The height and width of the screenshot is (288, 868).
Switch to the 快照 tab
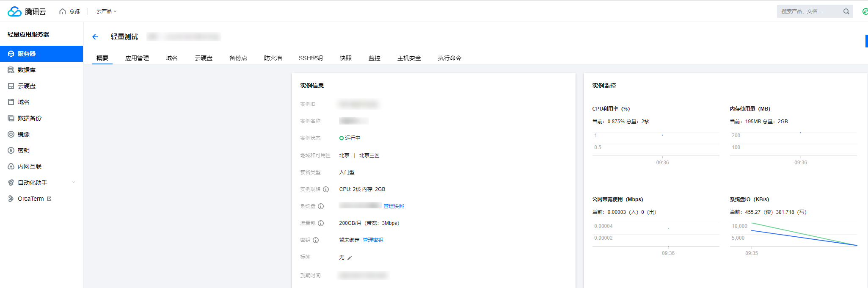[x=346, y=58]
